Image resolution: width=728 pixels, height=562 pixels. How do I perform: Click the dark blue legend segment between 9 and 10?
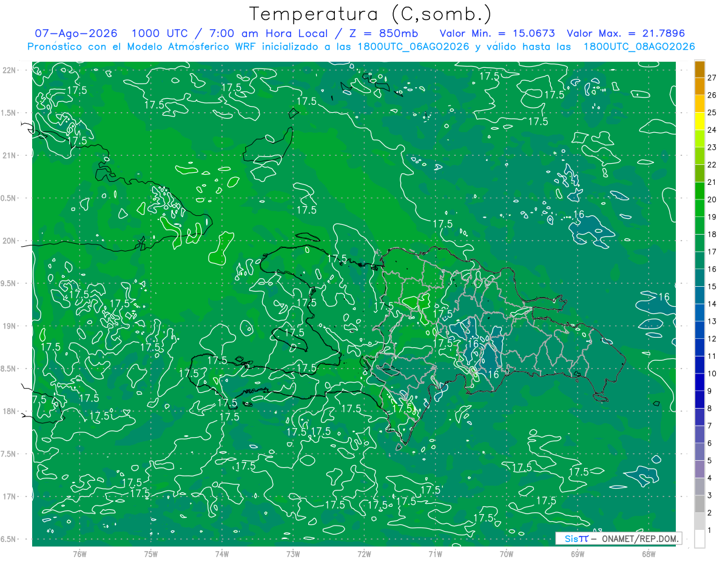(x=699, y=383)
